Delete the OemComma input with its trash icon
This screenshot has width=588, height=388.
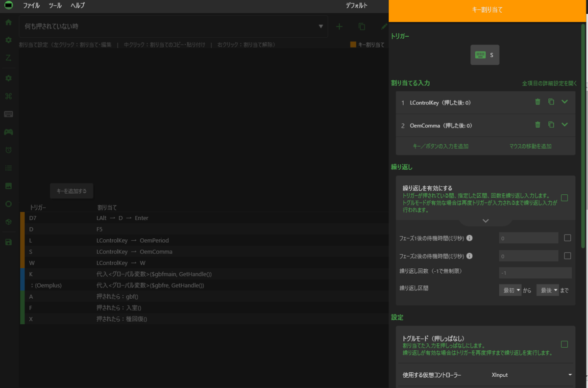click(538, 125)
